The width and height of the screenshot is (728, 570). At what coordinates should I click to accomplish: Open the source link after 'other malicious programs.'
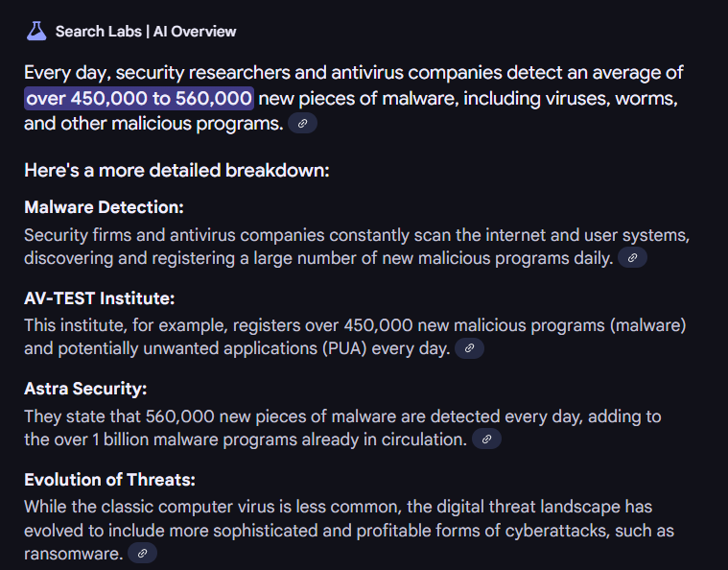[302, 124]
